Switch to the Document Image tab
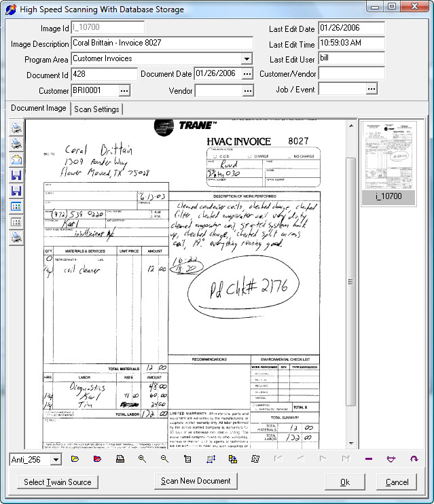Image resolution: width=434 pixels, height=504 pixels. point(39,108)
